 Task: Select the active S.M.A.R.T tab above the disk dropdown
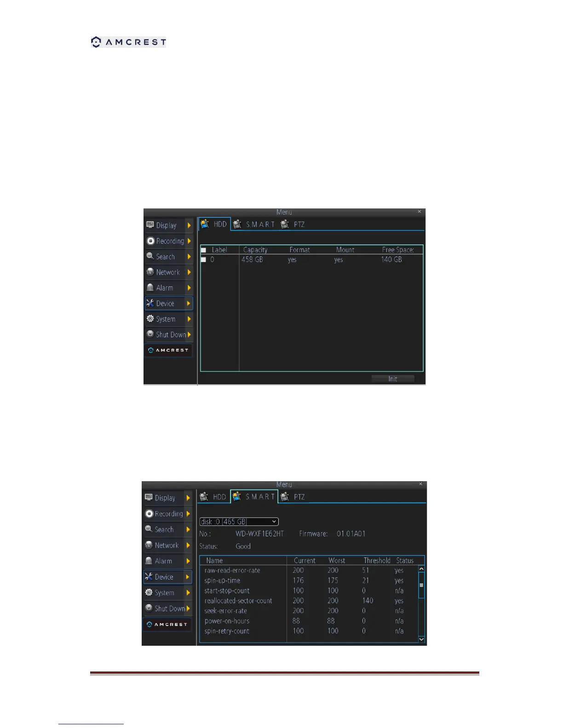pos(254,497)
